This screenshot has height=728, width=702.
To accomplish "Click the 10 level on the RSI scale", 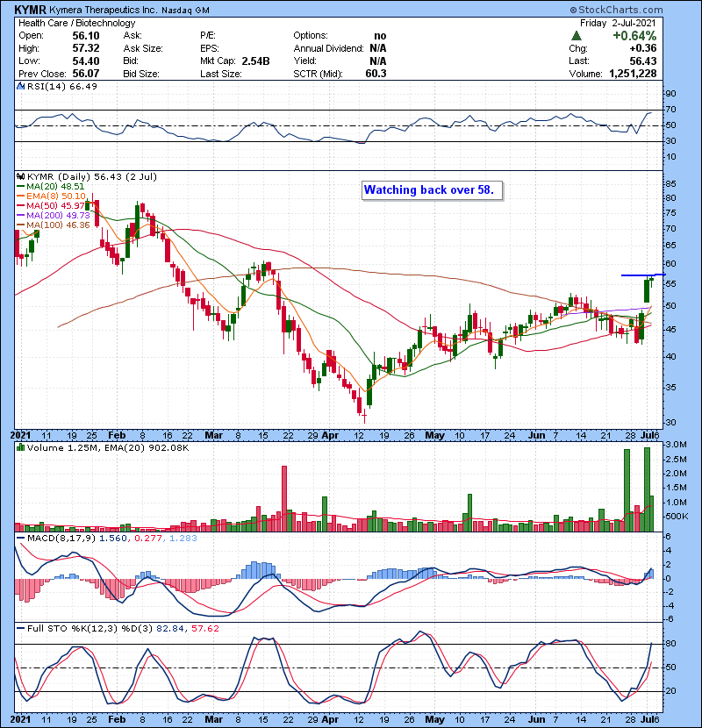I will click(x=670, y=157).
